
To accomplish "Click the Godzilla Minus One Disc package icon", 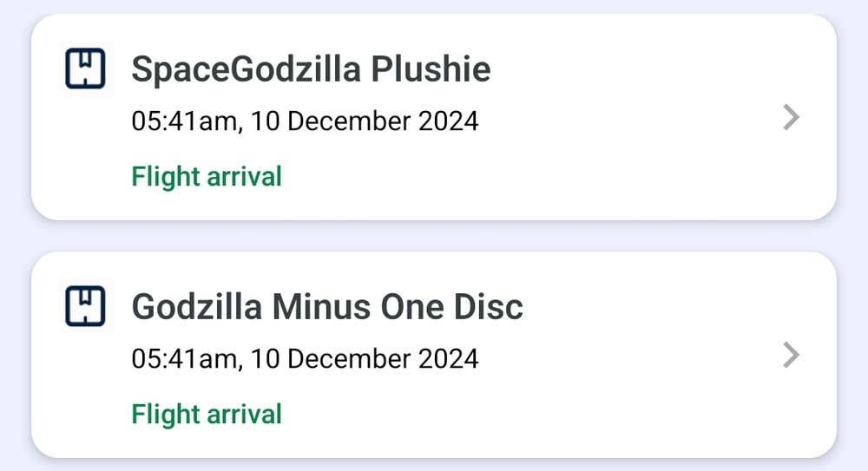I will click(85, 306).
